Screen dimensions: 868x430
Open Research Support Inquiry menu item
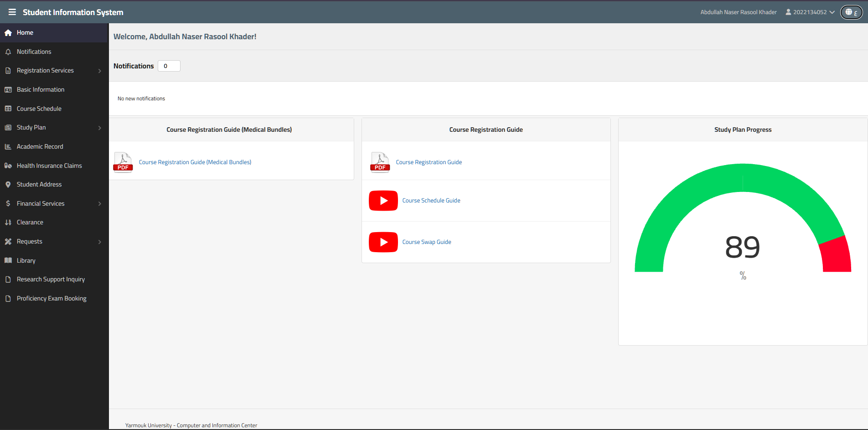pos(54,280)
